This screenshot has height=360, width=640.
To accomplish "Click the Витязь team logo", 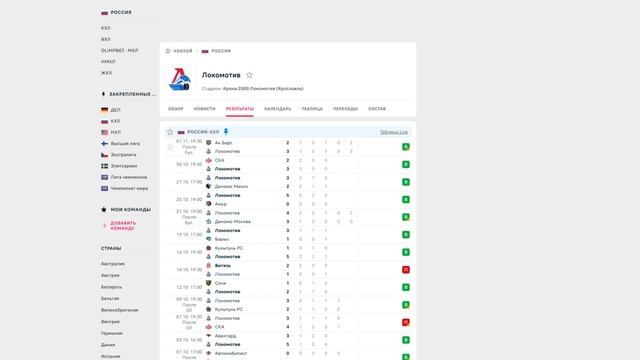I will (209, 266).
